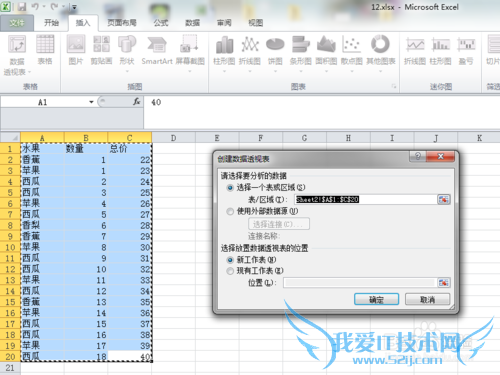Collapse dialog via table range selector icon
500x375 pixels.
(444, 199)
